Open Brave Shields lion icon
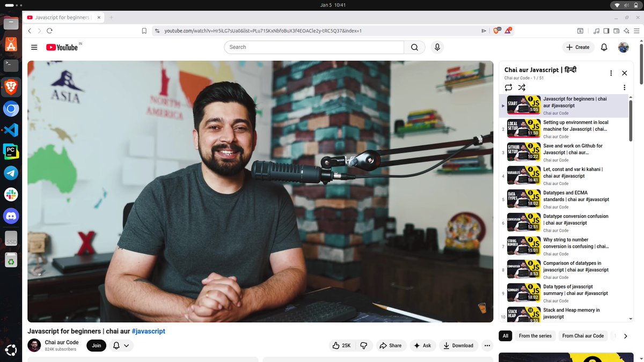 click(497, 31)
